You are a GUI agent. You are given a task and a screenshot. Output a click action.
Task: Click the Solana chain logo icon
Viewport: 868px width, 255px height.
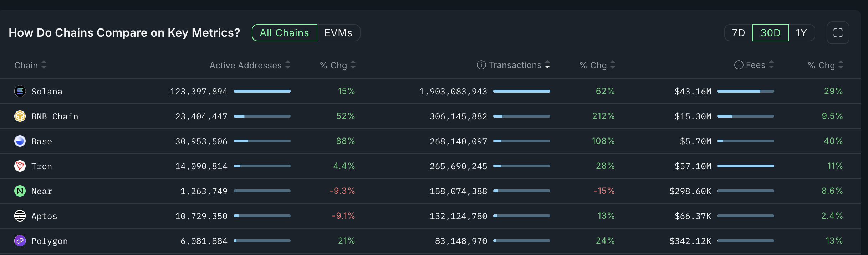point(20,91)
